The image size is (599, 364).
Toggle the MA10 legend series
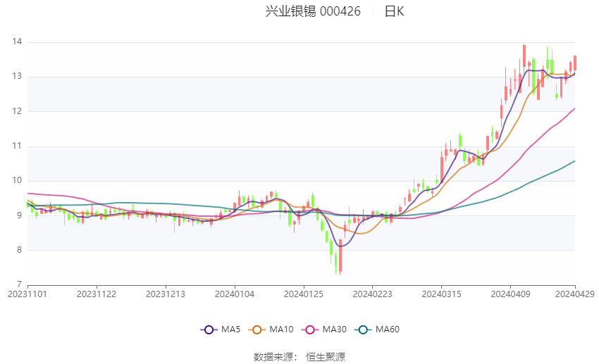point(271,330)
